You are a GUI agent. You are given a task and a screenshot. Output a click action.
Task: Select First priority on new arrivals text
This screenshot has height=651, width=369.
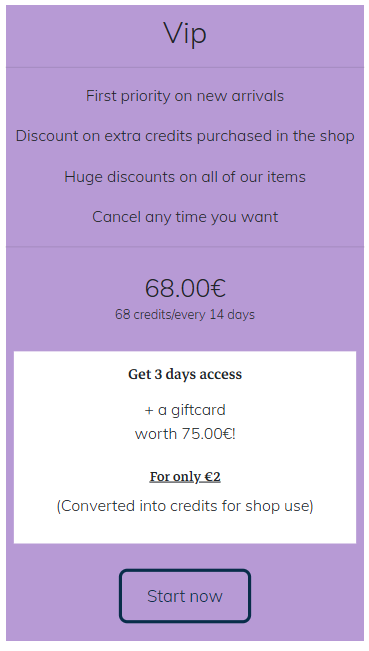point(185,96)
